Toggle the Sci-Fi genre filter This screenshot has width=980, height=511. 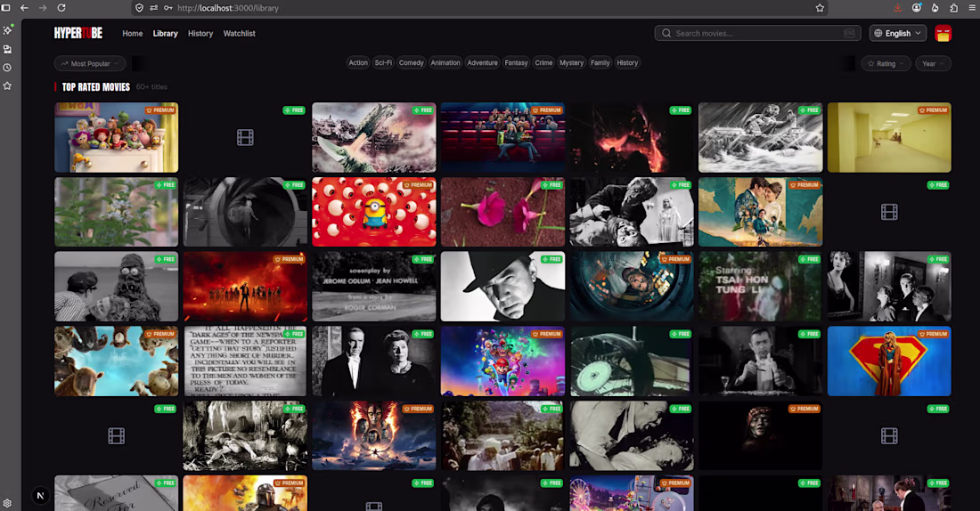click(x=383, y=62)
